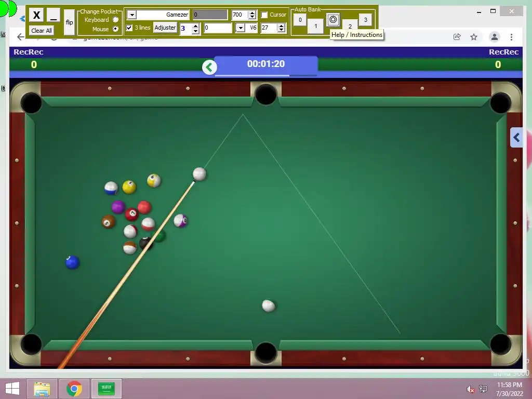
Task: Increase the 27 value with up arrow
Action: [x=281, y=25]
